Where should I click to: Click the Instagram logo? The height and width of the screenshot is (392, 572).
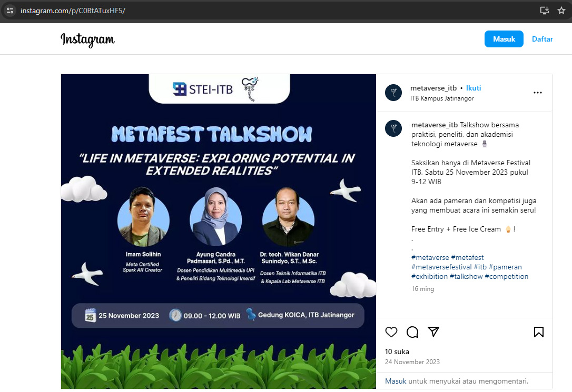pos(87,39)
